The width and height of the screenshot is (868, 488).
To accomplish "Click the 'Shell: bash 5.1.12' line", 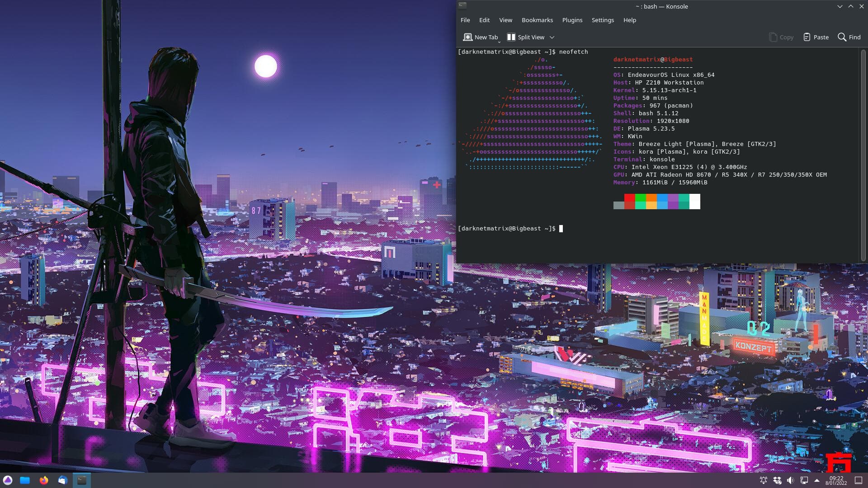I will pos(646,113).
